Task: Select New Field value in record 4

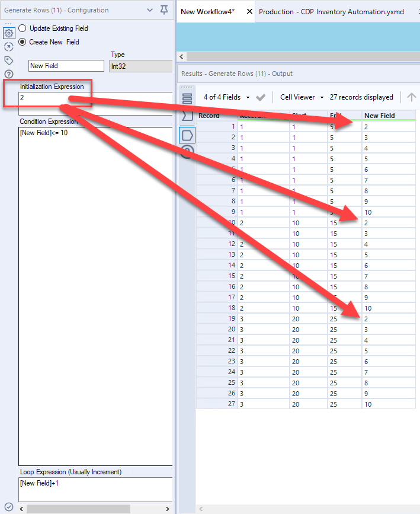Action: coord(389,159)
